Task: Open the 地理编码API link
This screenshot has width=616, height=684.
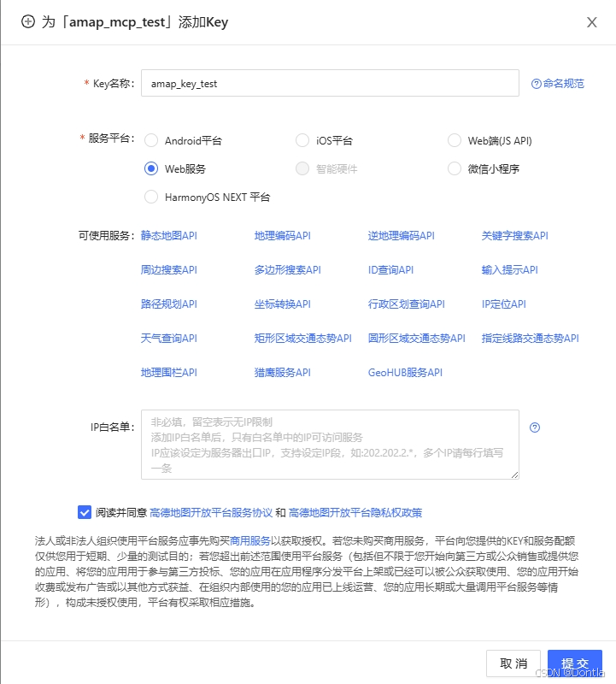Action: point(283,236)
